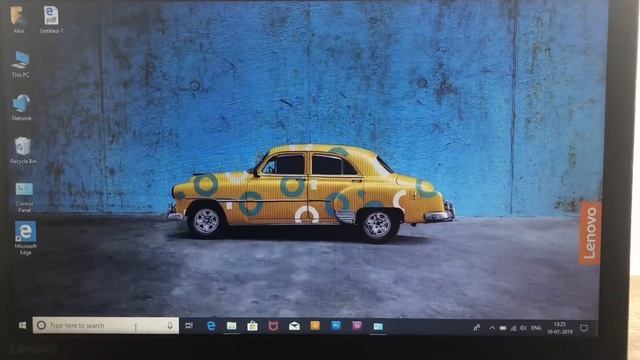
Task: Select the Control Panel desktop icon
Action: click(x=24, y=197)
